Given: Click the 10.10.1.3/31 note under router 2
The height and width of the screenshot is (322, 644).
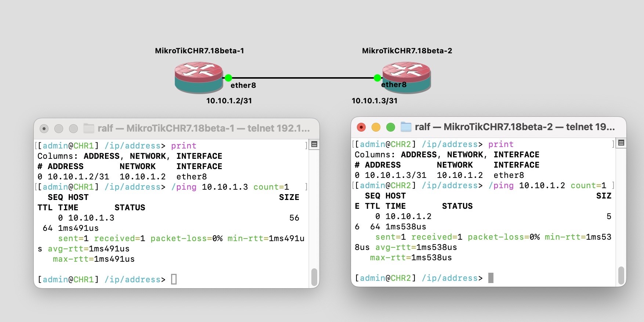Looking at the screenshot, I should [x=375, y=101].
